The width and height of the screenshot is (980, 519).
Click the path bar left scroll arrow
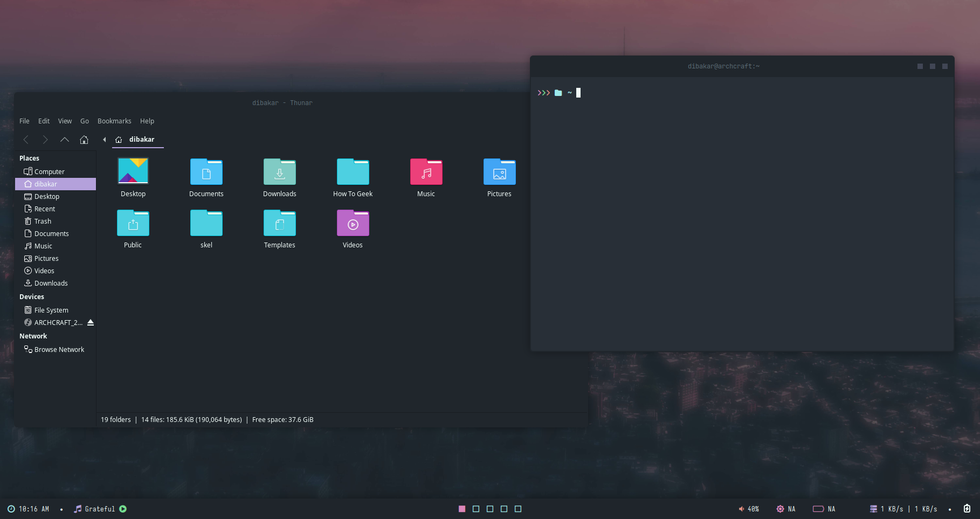click(104, 140)
